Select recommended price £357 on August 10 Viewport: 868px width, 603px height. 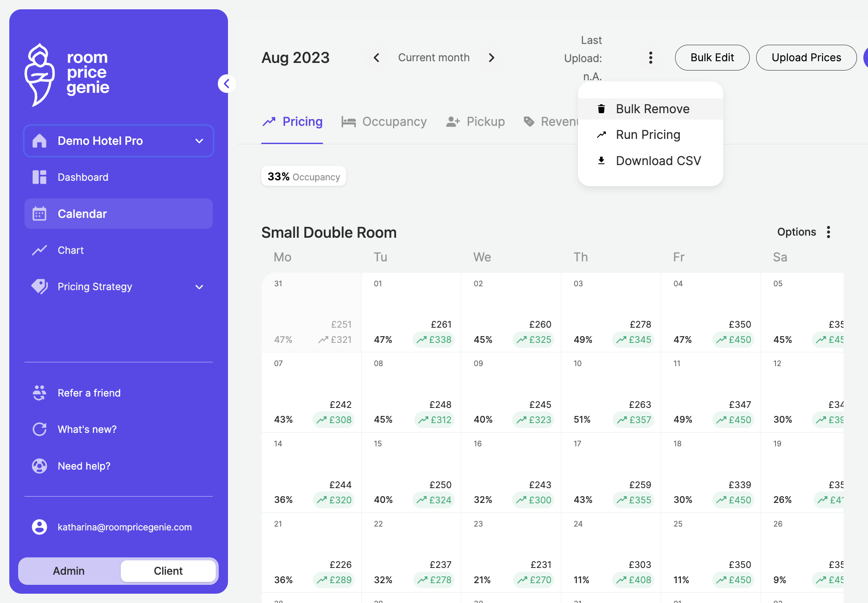click(x=634, y=420)
